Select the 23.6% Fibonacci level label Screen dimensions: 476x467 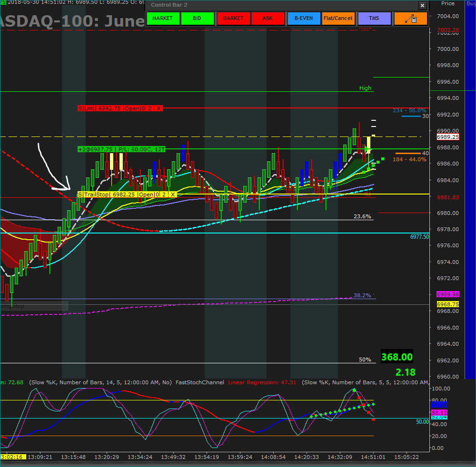pyautogui.click(x=362, y=216)
